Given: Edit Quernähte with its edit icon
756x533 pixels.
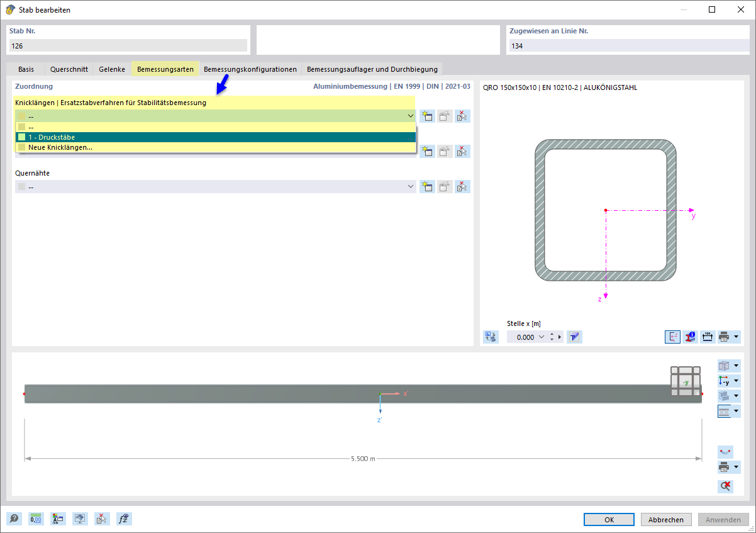Looking at the screenshot, I should click(x=445, y=186).
